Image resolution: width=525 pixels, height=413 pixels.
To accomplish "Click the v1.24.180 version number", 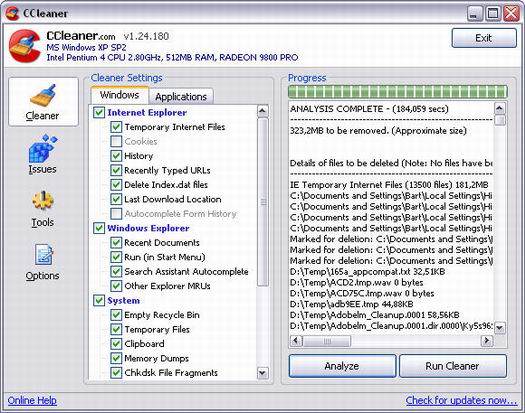I will 146,36.
